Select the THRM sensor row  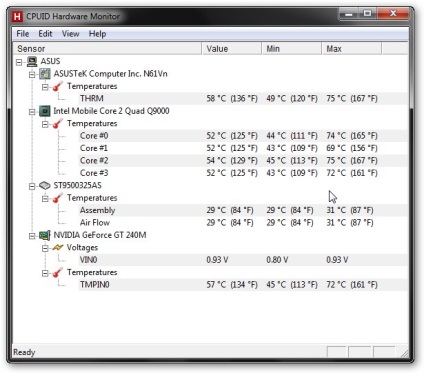[x=243, y=99]
